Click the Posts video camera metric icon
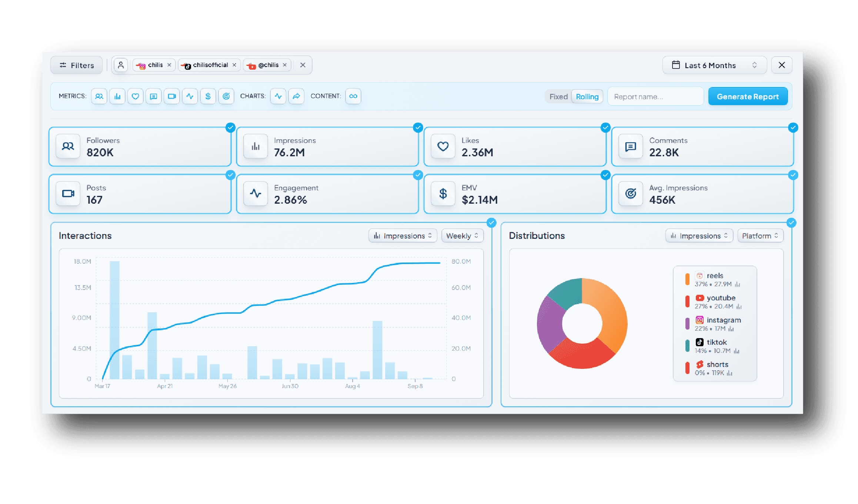 pyautogui.click(x=172, y=96)
